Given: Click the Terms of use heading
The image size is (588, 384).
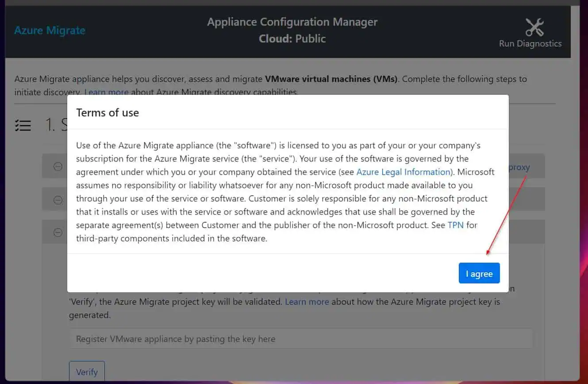Looking at the screenshot, I should (x=108, y=112).
